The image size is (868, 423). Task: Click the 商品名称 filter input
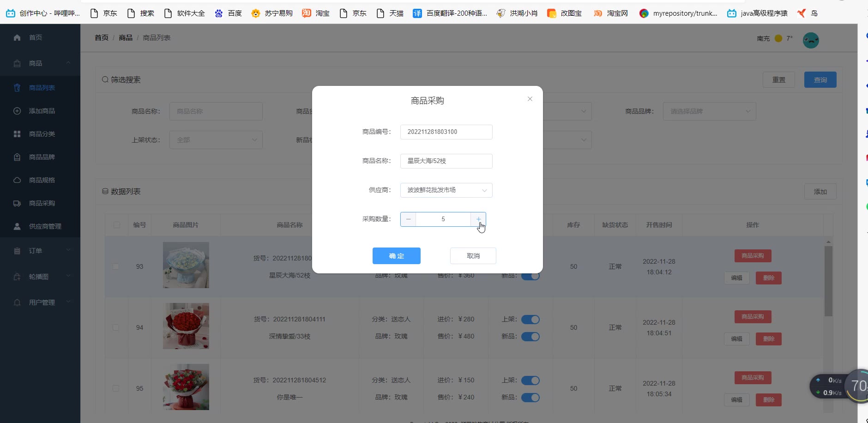(x=216, y=111)
